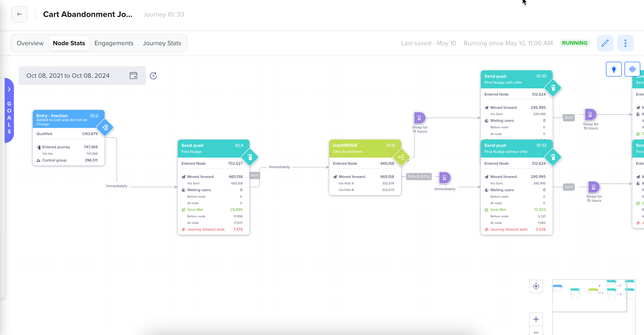
Task: Click the Sent label after ID:10 node
Action: [x=568, y=118]
